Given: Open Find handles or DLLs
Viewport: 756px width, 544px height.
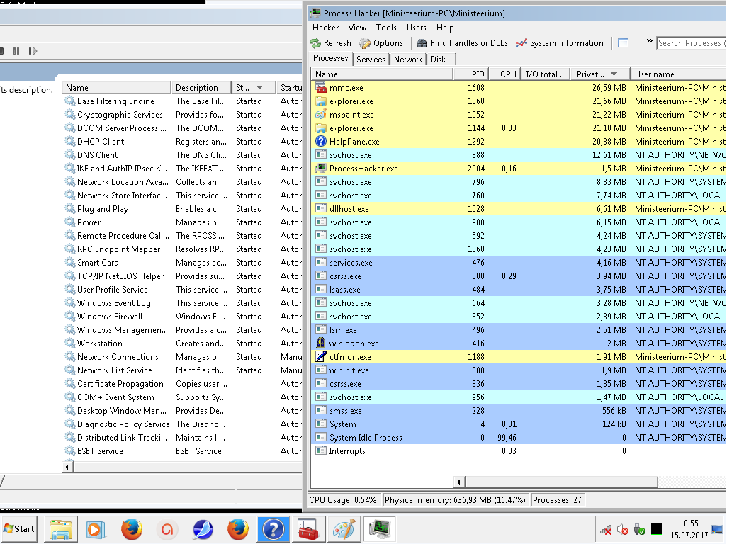Looking at the screenshot, I should click(462, 43).
